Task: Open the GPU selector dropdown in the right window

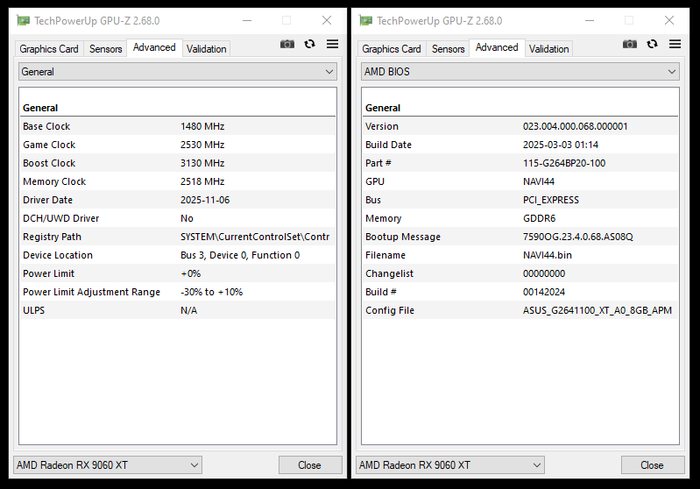Action: [450, 465]
